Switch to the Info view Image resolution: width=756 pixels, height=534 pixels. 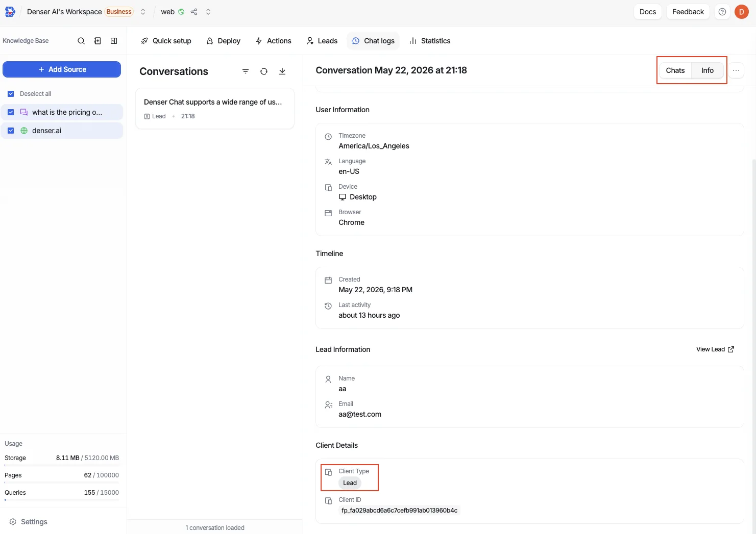(x=707, y=70)
